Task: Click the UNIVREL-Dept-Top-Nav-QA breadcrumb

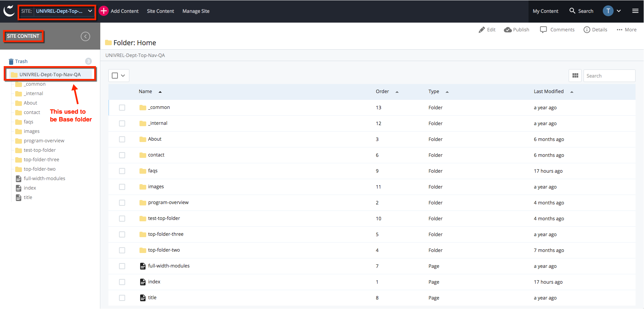Action: pyautogui.click(x=135, y=55)
